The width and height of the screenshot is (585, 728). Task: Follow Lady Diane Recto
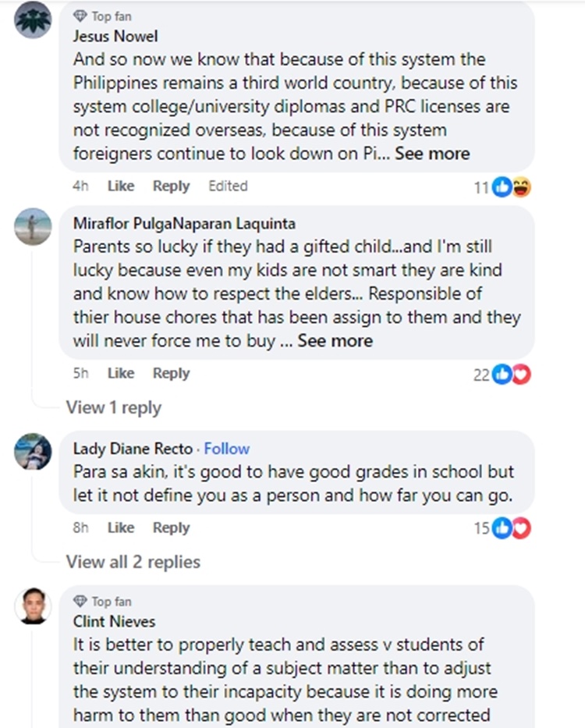[x=227, y=449]
